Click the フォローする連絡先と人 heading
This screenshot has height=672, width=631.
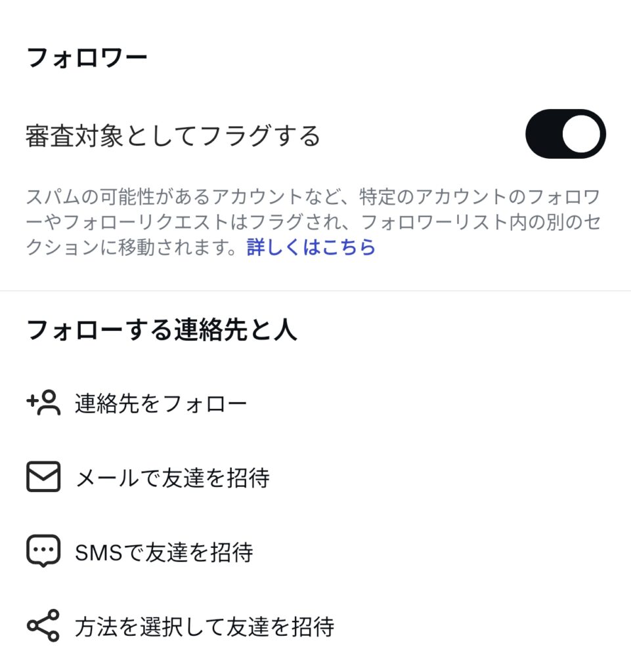coord(162,330)
